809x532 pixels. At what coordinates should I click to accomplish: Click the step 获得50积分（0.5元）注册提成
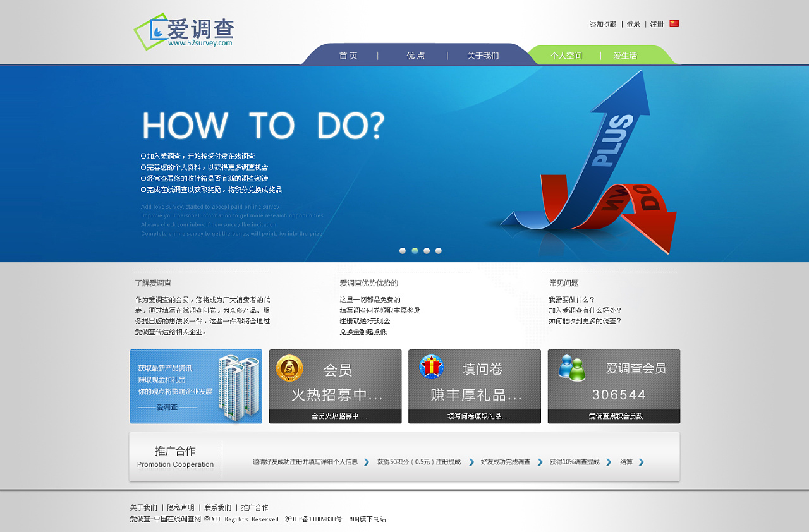coord(419,462)
